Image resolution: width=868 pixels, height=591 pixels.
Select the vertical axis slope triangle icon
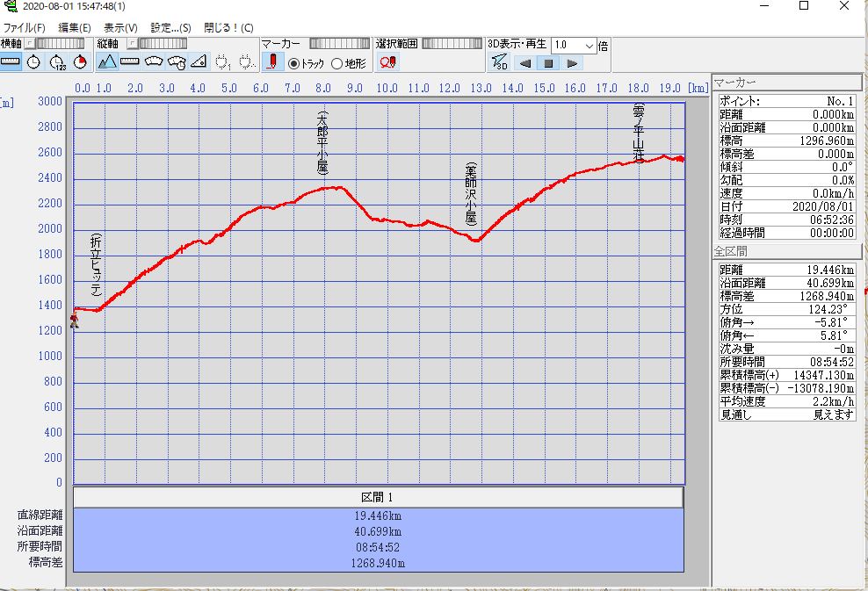(199, 61)
